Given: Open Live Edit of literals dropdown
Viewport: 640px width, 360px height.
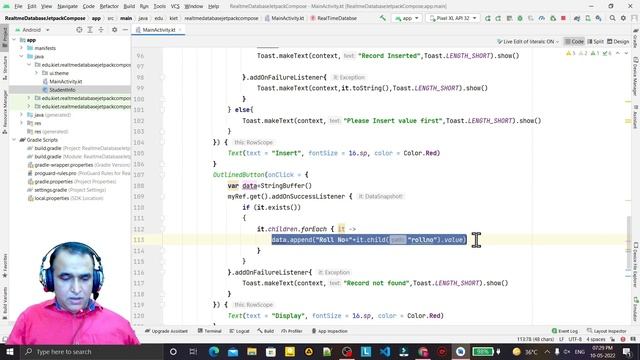Looking at the screenshot, I should [528, 42].
